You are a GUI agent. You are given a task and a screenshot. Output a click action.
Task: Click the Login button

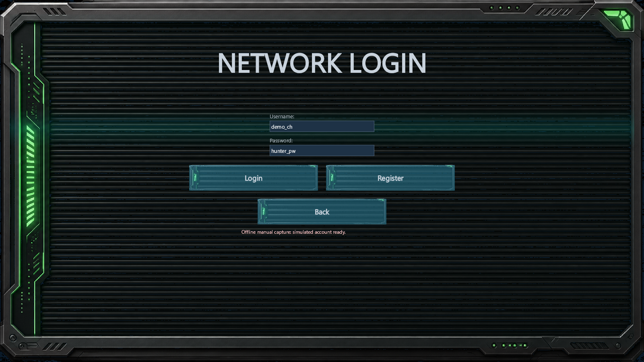coord(254,178)
